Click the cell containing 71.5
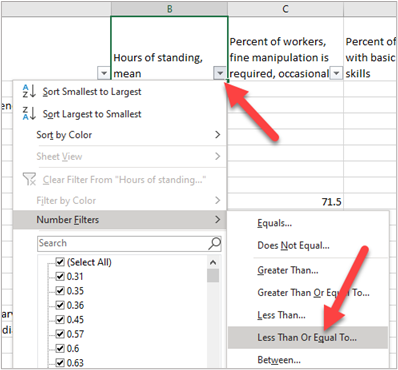This screenshot has height=370, width=398. coord(285,202)
